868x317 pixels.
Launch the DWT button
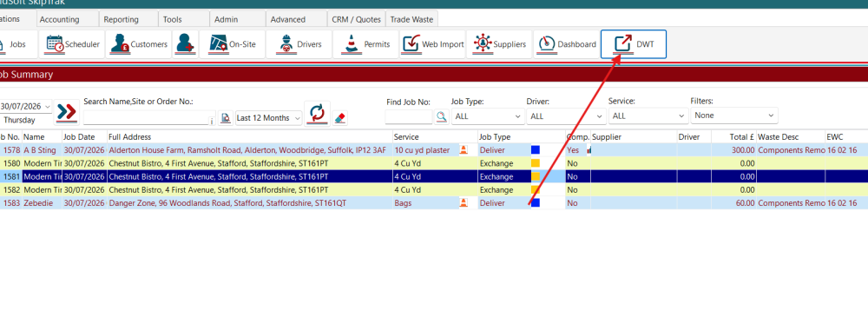634,44
